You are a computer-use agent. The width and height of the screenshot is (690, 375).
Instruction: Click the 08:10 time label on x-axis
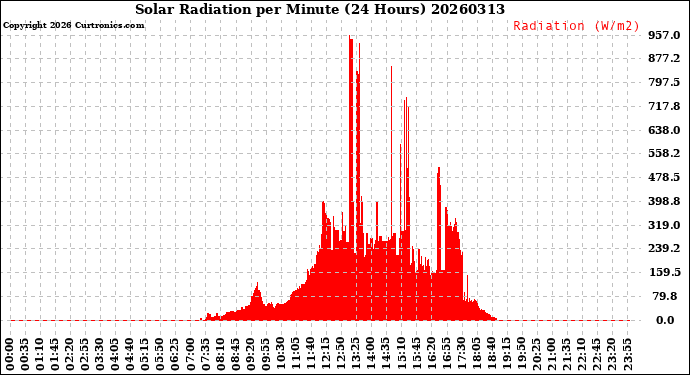[x=220, y=355]
